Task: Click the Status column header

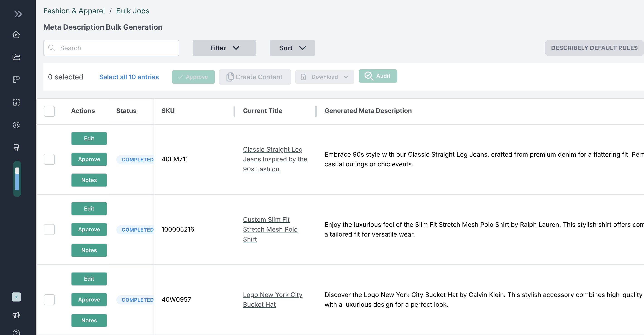Action: click(x=126, y=111)
